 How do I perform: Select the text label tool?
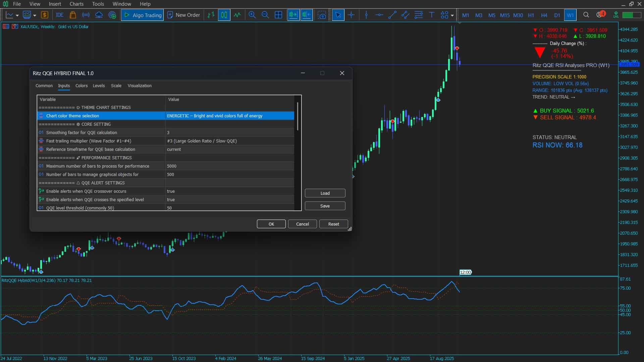(x=432, y=15)
